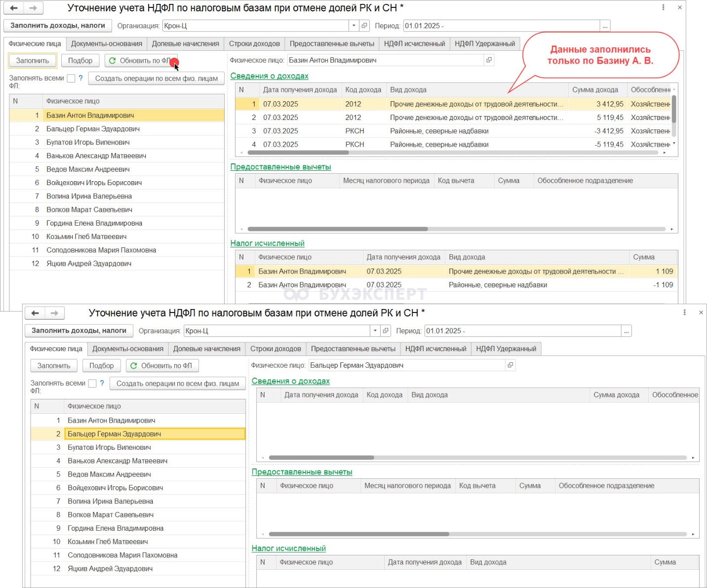707x588 pixels.
Task: Click income cell with sum 5 119,45
Action: 597,118
